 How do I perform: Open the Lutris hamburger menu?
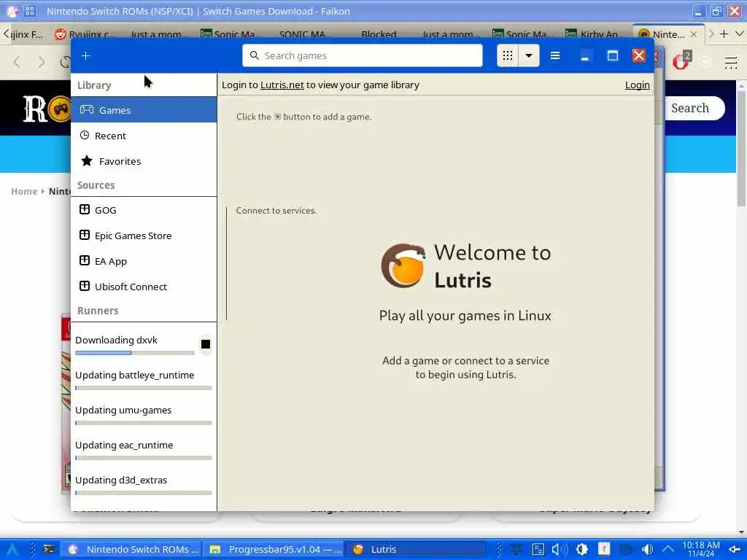pos(555,55)
